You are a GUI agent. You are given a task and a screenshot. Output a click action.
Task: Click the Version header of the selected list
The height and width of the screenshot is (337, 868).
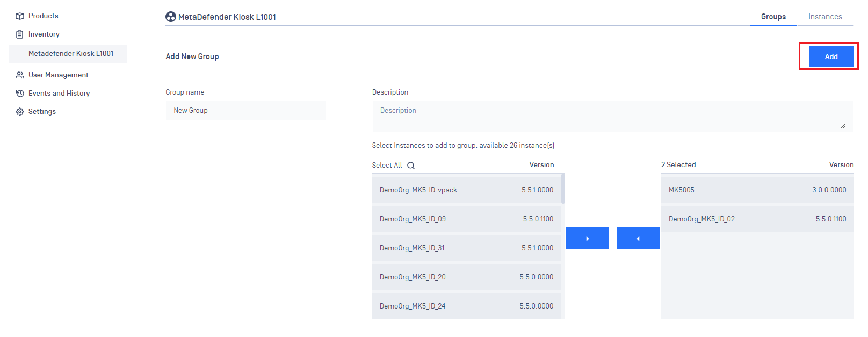841,165
